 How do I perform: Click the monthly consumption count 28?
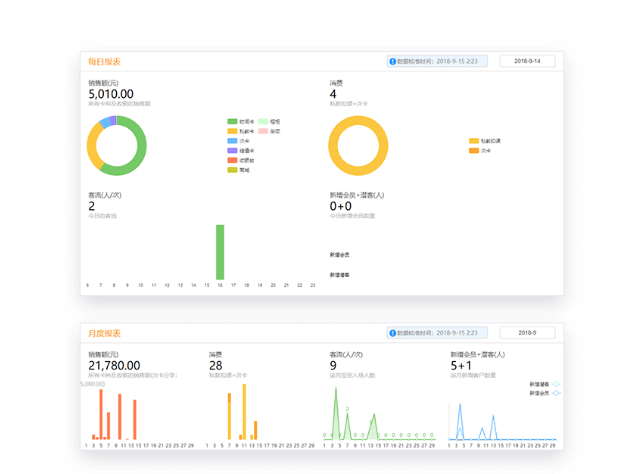[215, 365]
